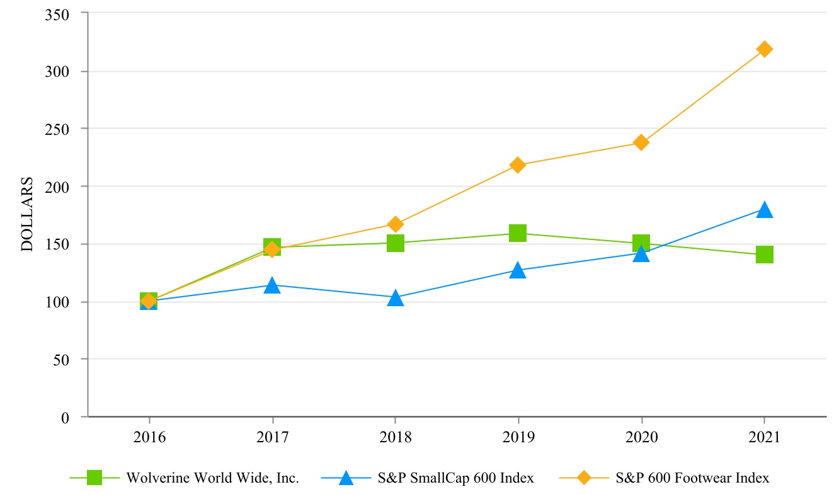Click the orange diamond data point at 2021
Viewport: 839px width, 504px height.
coord(764,49)
